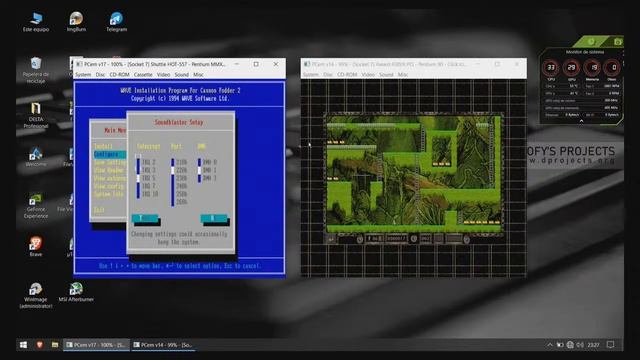Screen dimensions: 640x360
Task: Open CD-ROM menu in PCem v14 window
Action: click(x=347, y=75)
